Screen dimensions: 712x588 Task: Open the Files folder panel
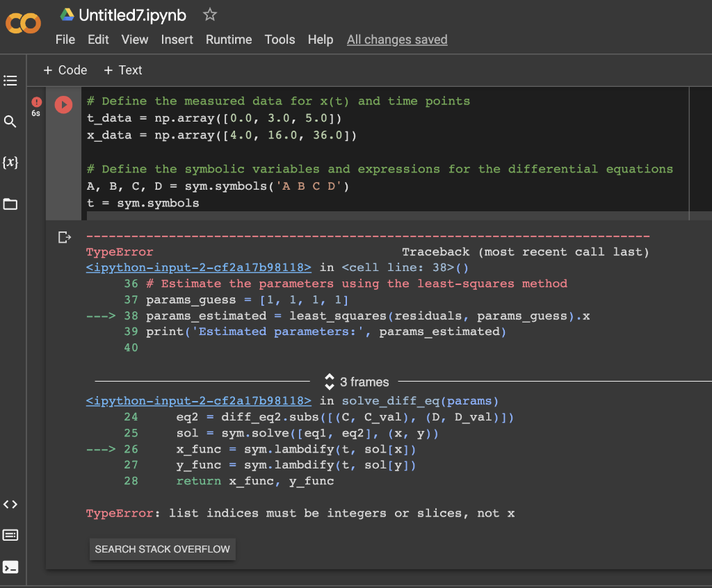pos(10,204)
